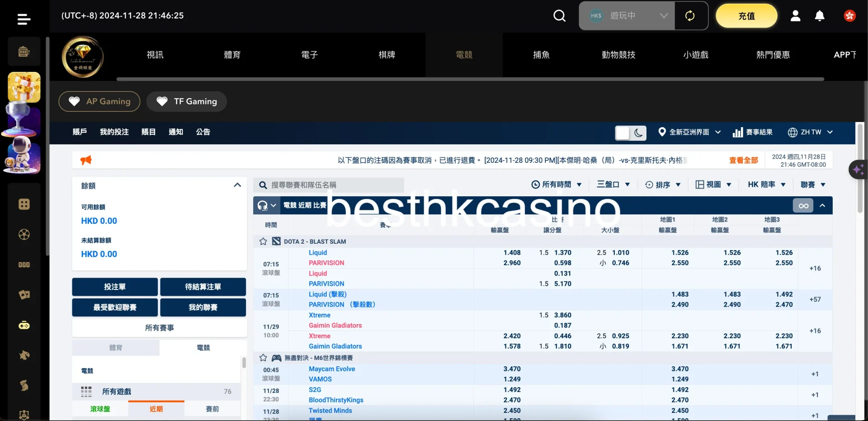Open the slots 777 section from sidebar
Viewport: 868px width, 421px height.
[24, 265]
